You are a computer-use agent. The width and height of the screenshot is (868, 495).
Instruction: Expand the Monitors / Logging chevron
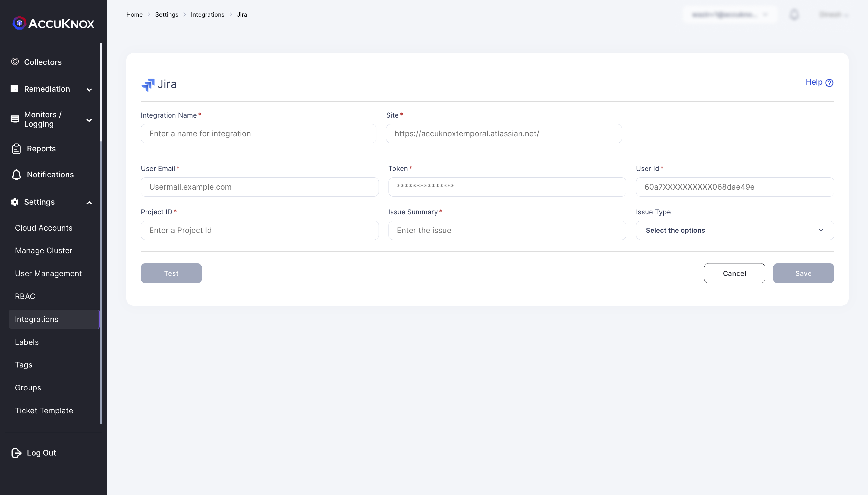pyautogui.click(x=89, y=120)
